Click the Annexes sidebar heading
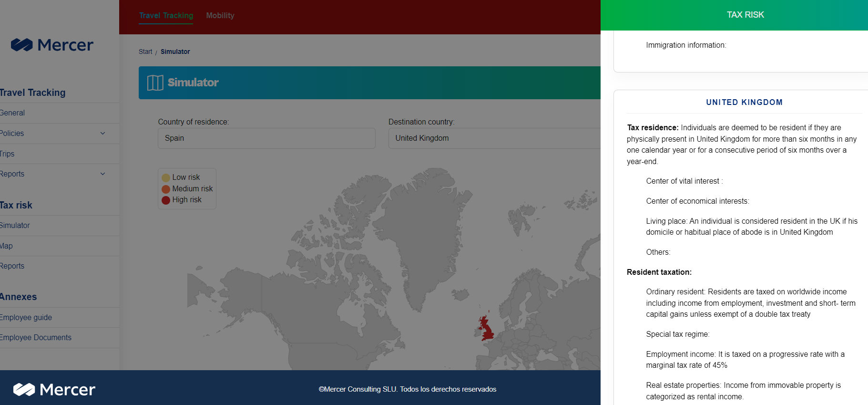 (x=18, y=297)
